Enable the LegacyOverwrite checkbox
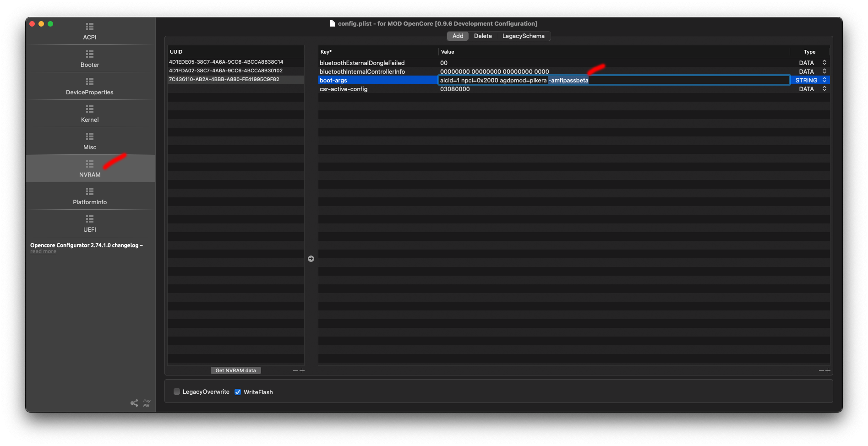This screenshot has height=446, width=868. click(x=176, y=392)
